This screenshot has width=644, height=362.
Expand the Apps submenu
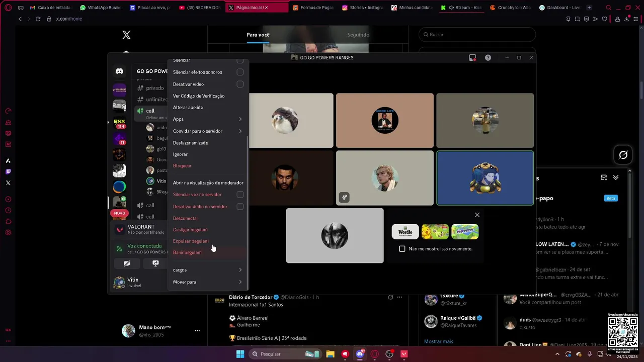207,119
